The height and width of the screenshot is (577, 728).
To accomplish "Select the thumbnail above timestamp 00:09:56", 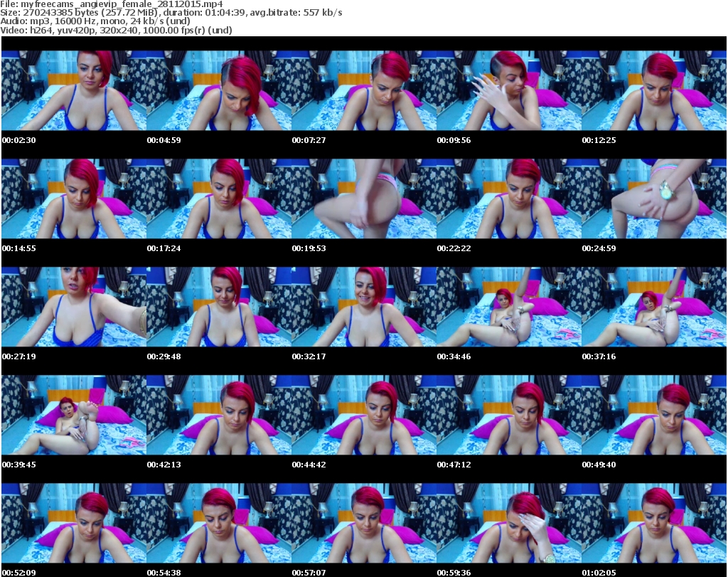I will click(509, 90).
